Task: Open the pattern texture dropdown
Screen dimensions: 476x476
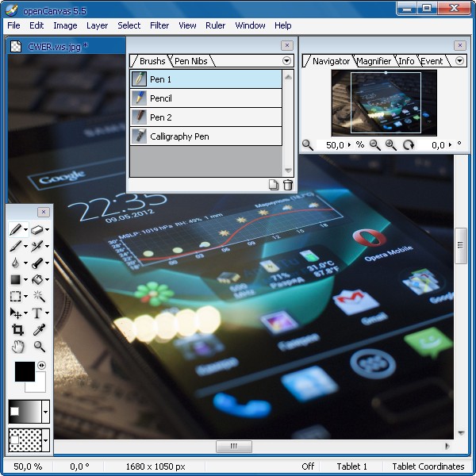Action: click(45, 440)
